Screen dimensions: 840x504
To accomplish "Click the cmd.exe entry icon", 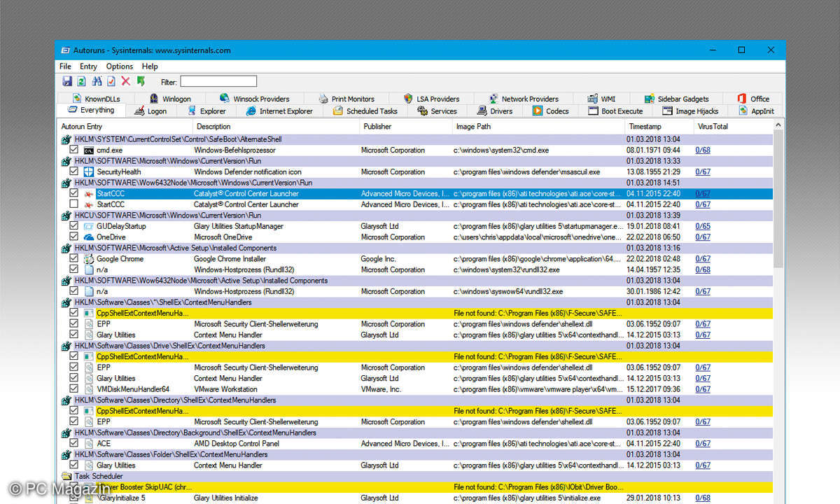I will click(x=89, y=150).
